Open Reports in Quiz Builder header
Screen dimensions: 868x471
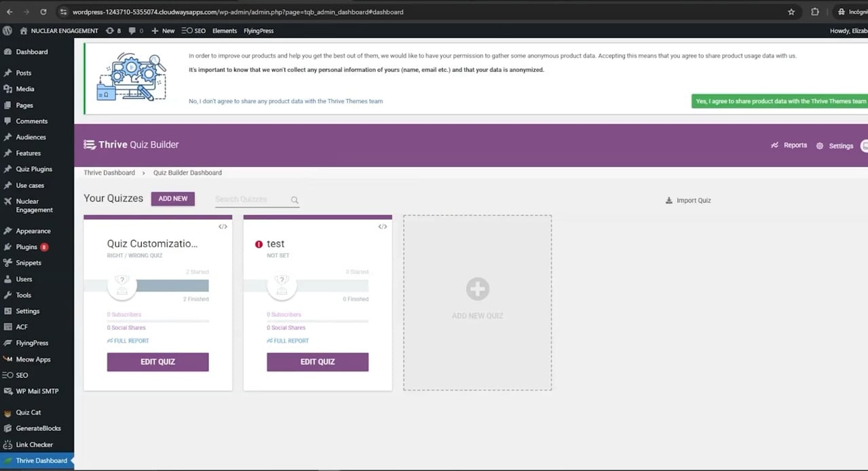coord(789,145)
